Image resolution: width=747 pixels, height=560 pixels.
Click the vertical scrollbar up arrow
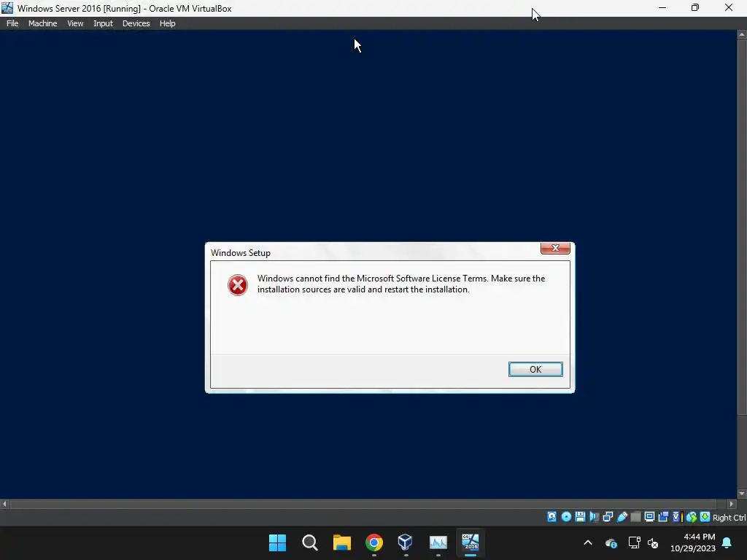tap(742, 35)
